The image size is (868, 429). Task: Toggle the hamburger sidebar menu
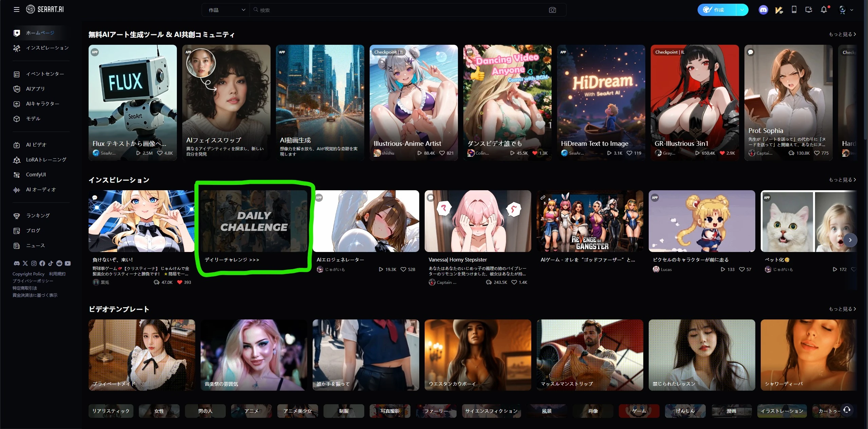click(16, 9)
